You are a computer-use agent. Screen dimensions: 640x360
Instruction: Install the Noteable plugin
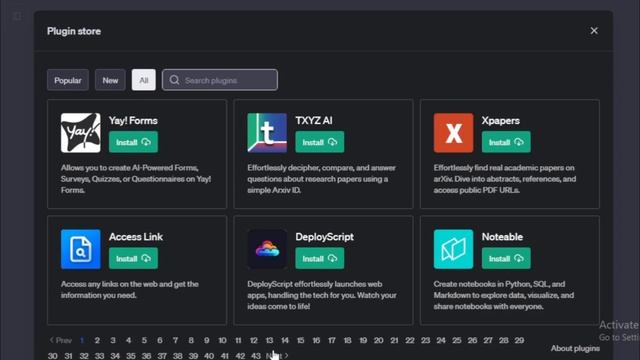(x=506, y=258)
